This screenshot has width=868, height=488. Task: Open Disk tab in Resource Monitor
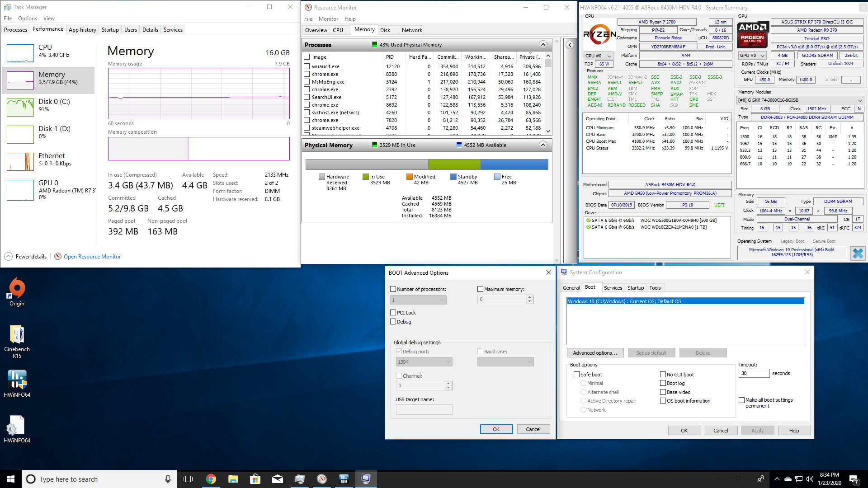pyautogui.click(x=385, y=30)
